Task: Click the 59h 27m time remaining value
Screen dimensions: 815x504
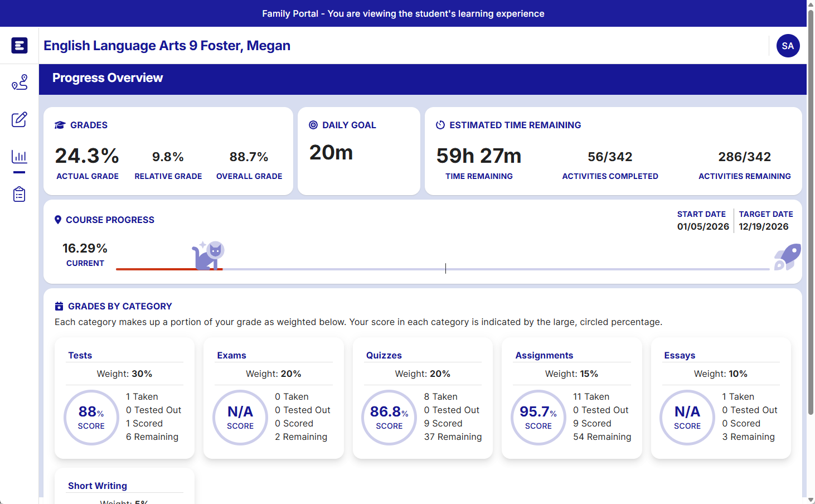Action: pos(479,156)
